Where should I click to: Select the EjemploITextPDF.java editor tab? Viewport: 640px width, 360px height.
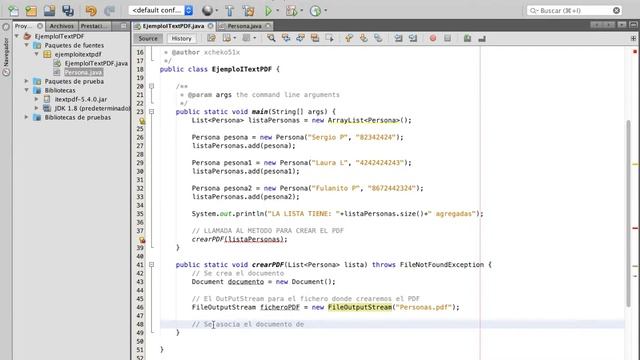pos(173,26)
